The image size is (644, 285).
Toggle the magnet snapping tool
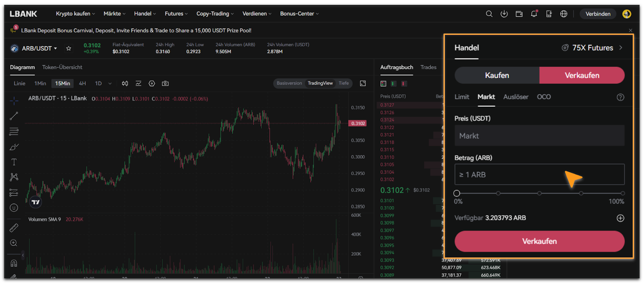pyautogui.click(x=14, y=263)
